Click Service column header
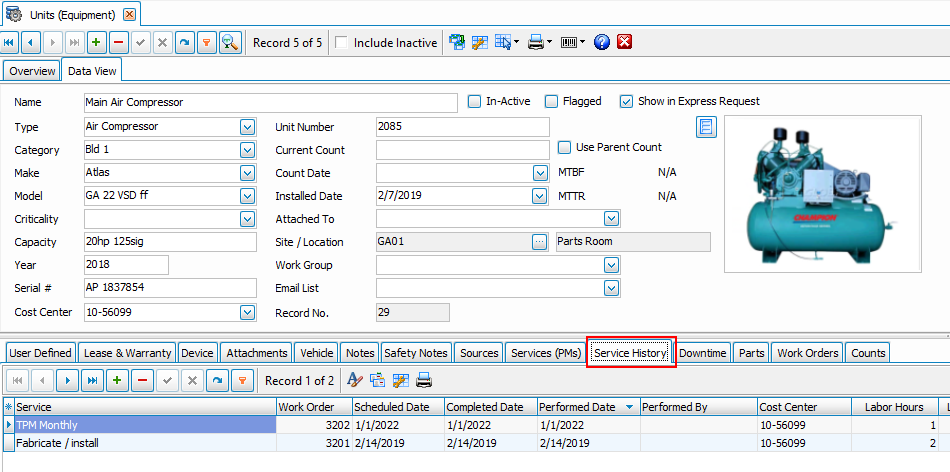950x472 pixels. (x=145, y=407)
